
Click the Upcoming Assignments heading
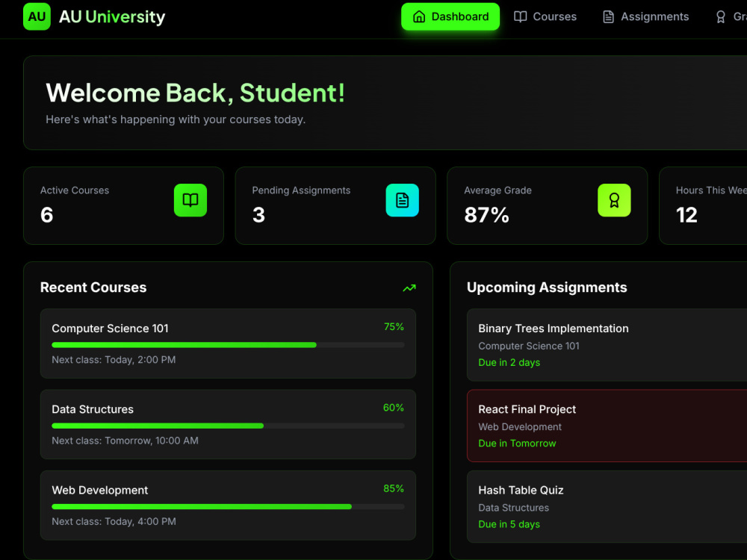547,287
